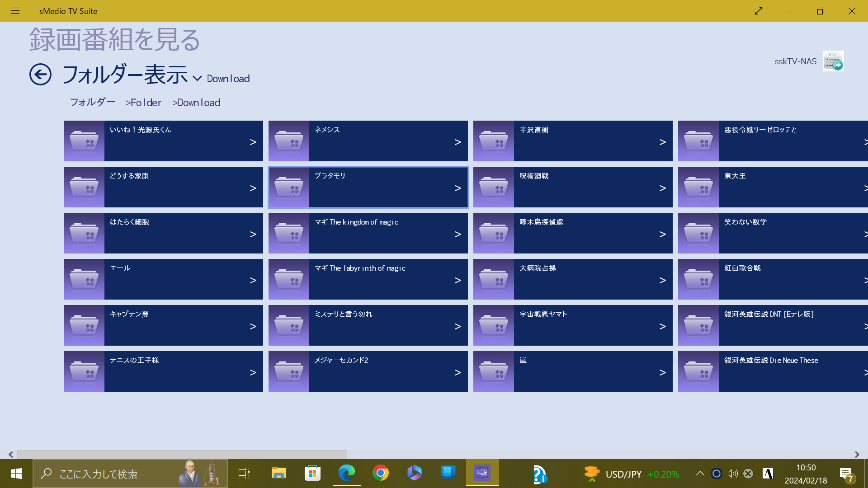
Task: Go to フォルダー breadcrumb
Action: pos(93,102)
